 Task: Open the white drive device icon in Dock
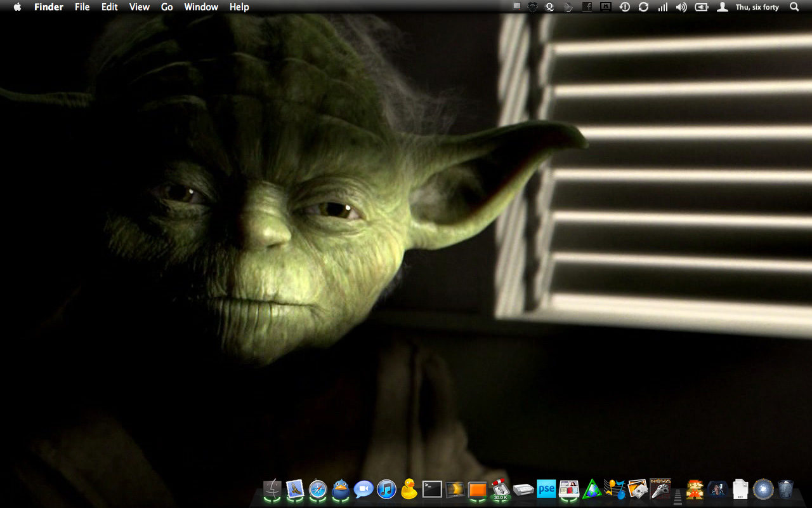click(523, 490)
